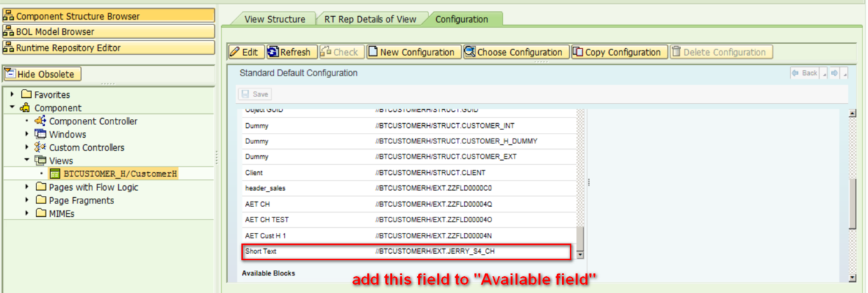This screenshot has width=868, height=293.
Task: Click the MIMEs folder icon
Action: pyautogui.click(x=41, y=213)
